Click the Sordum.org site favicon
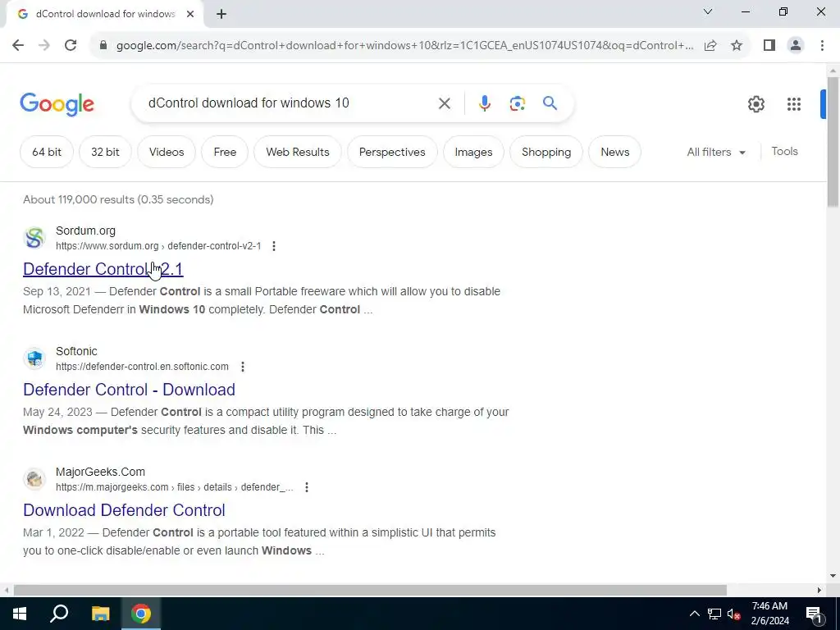Image resolution: width=840 pixels, height=630 pixels. click(34, 238)
